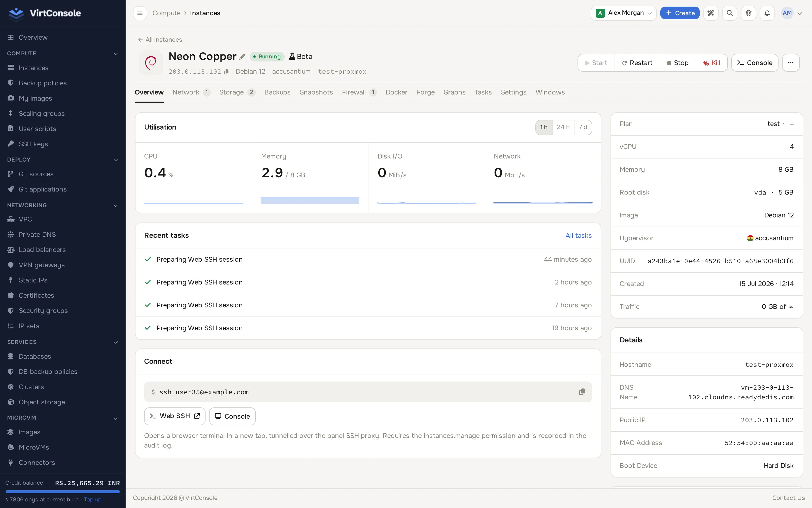Collapse the MICROVM sidebar section
Image resolution: width=812 pixels, height=508 pixels.
pos(115,418)
